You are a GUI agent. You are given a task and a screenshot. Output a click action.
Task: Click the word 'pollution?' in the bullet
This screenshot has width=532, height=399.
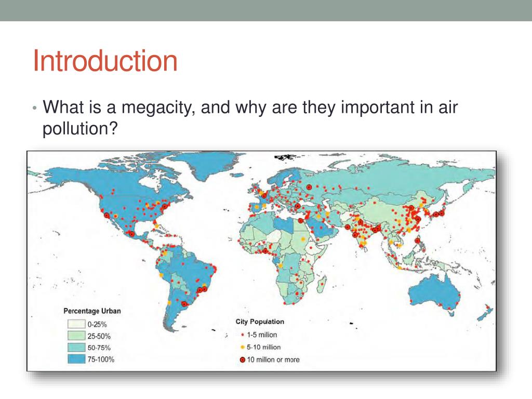[80, 129]
